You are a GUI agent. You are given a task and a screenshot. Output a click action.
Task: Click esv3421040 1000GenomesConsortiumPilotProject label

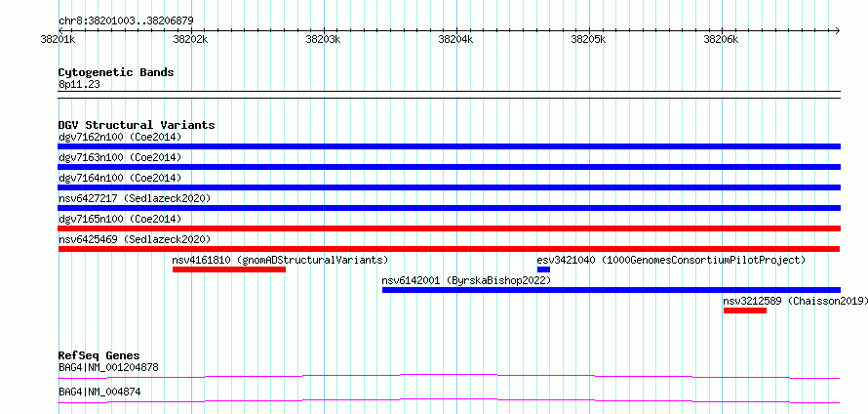point(671,260)
